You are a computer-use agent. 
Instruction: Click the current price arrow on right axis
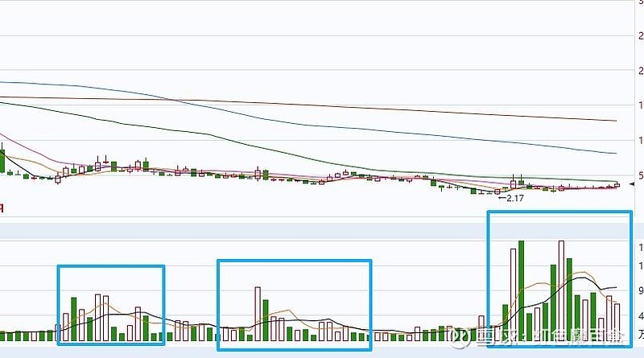(632, 184)
